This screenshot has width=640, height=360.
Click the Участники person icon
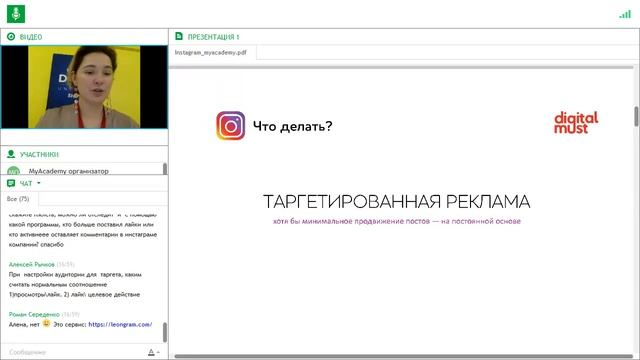[x=11, y=154]
